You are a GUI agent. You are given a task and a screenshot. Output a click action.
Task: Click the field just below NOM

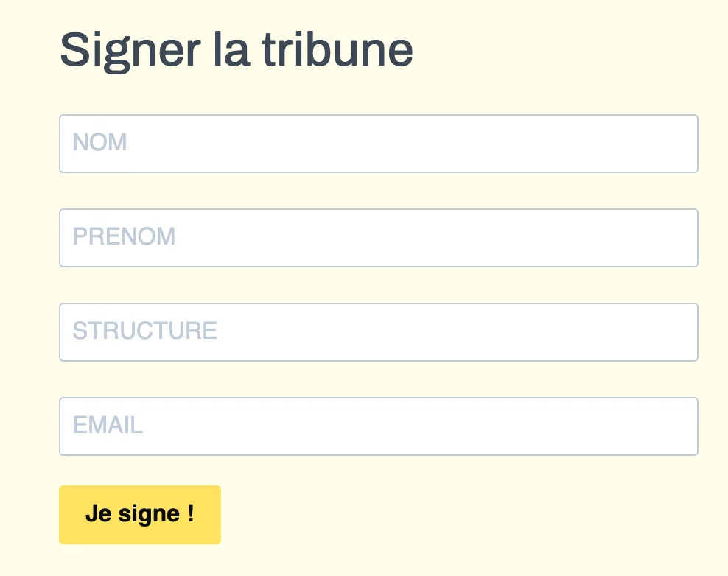pos(378,238)
